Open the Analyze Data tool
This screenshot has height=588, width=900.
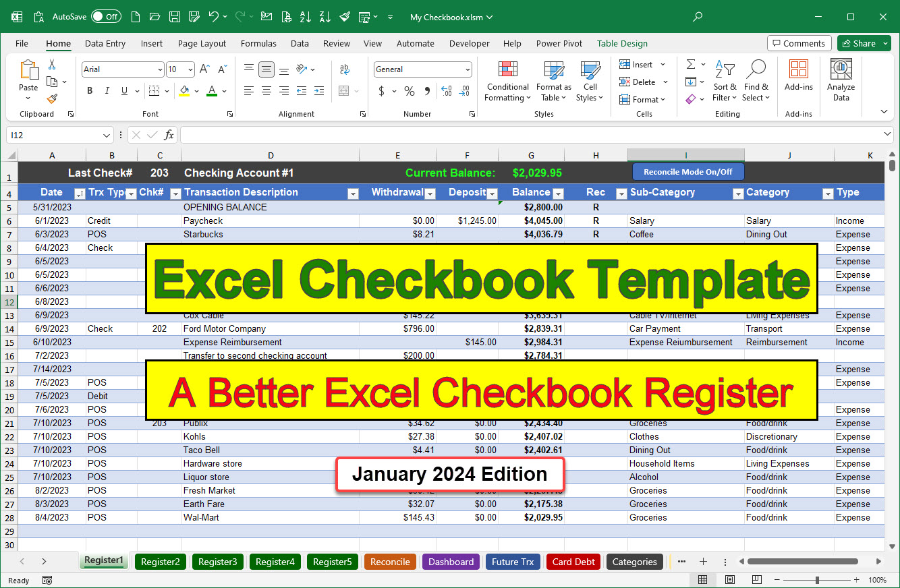tap(840, 80)
